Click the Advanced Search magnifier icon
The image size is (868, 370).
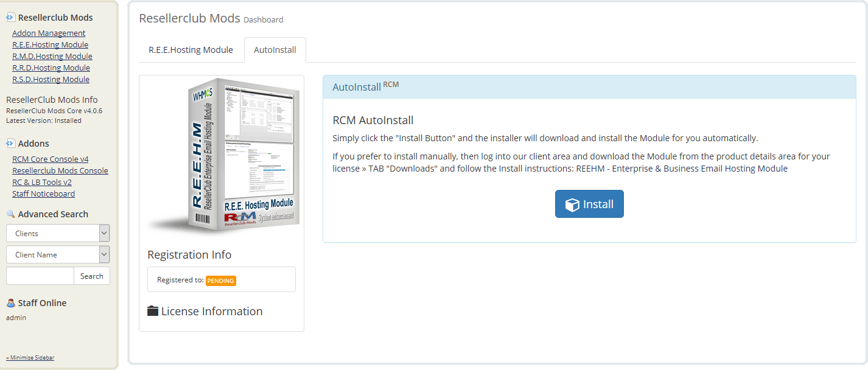(x=10, y=214)
